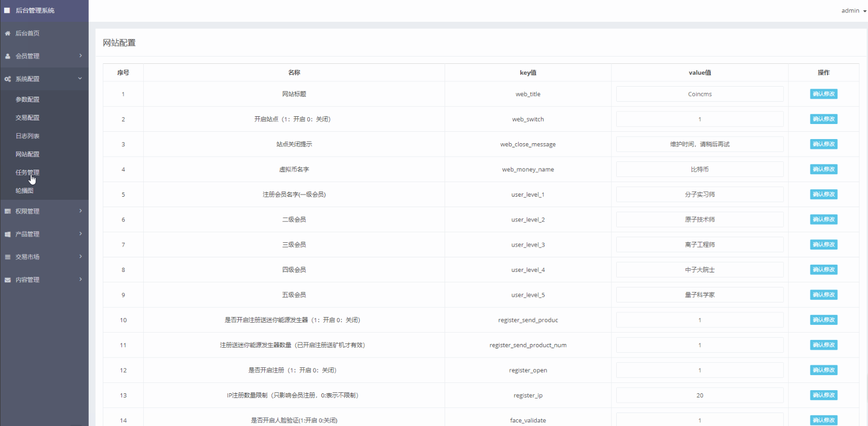Confirm modification for user_level_1 row
This screenshot has height=426, width=868.
click(x=824, y=194)
